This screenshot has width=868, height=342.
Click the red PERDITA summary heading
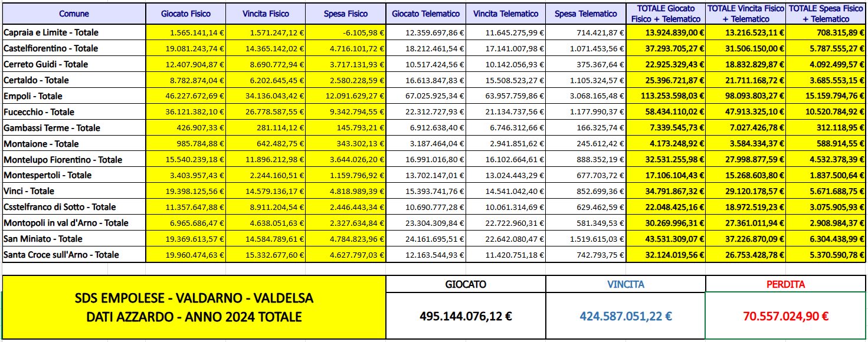[x=785, y=284]
